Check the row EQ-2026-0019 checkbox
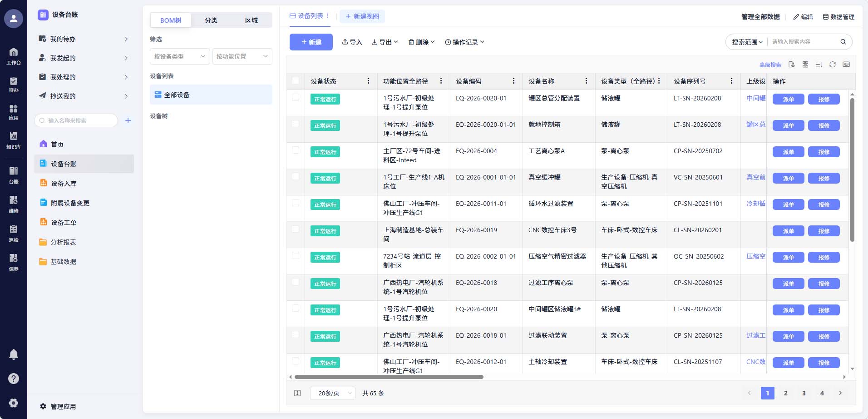This screenshot has width=868, height=419. pos(296,229)
